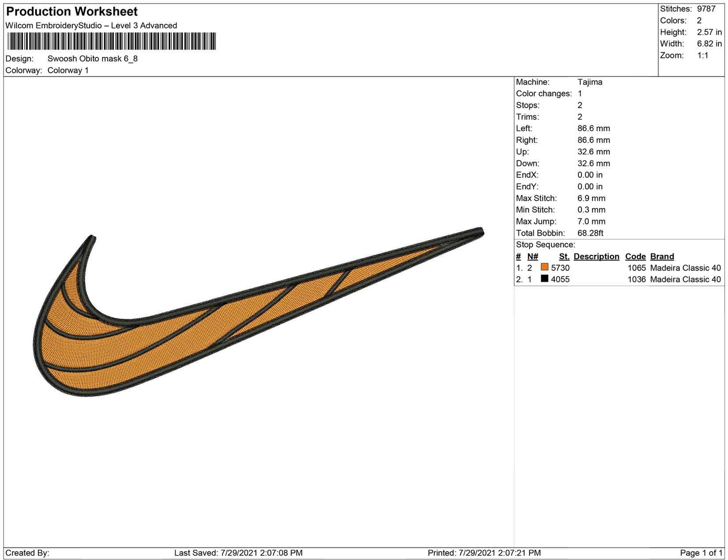Screen dimensions: 728x560
Task: Select the Right extent value
Action: [593, 140]
